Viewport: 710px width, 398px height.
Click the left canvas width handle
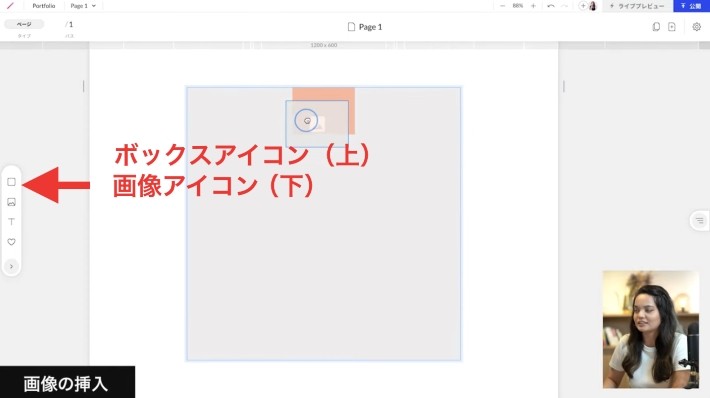83,86
